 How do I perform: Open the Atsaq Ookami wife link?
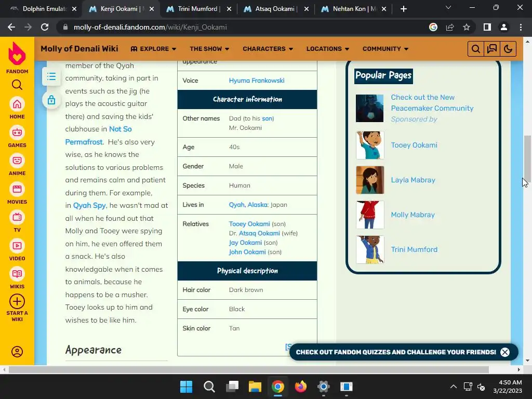coord(259,233)
